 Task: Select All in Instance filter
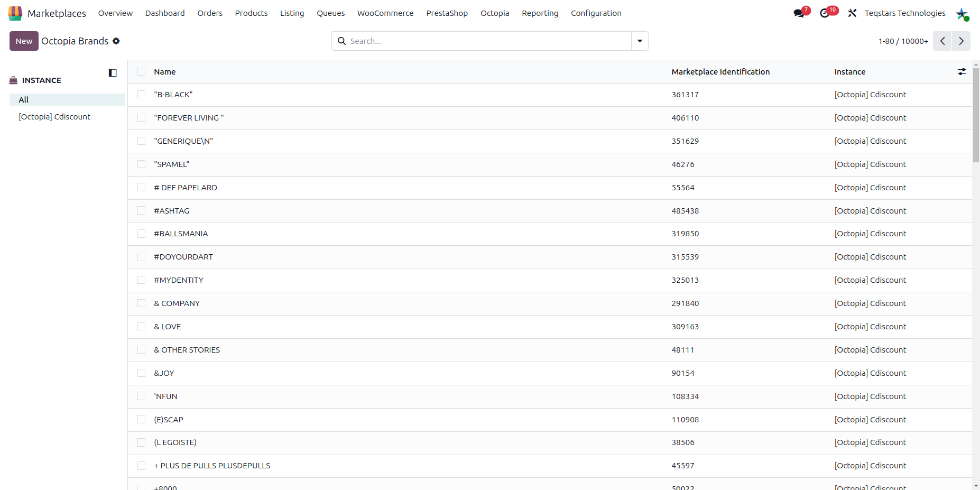pyautogui.click(x=67, y=100)
